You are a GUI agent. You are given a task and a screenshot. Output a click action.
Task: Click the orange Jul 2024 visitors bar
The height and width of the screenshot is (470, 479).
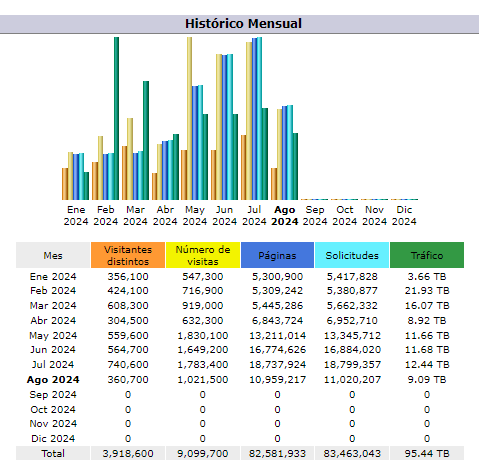244,167
